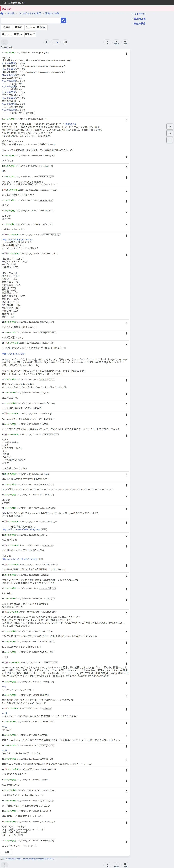Follow the >>11 reply anchor
174x868 pixels.
(x=4, y=713)
